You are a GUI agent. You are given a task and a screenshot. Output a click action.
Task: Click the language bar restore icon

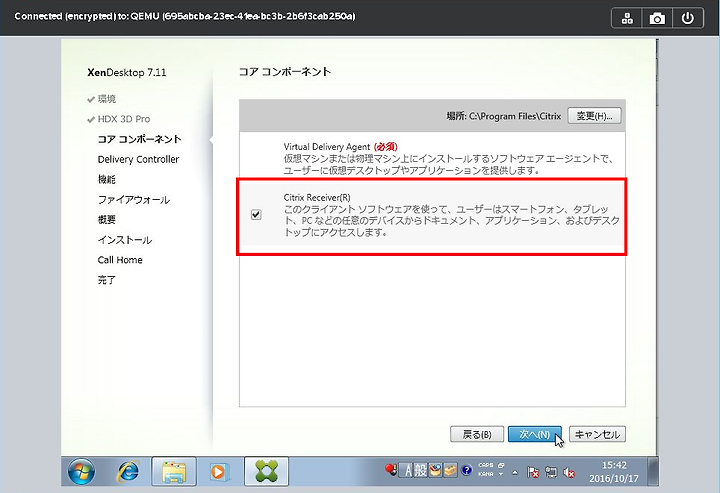501,465
